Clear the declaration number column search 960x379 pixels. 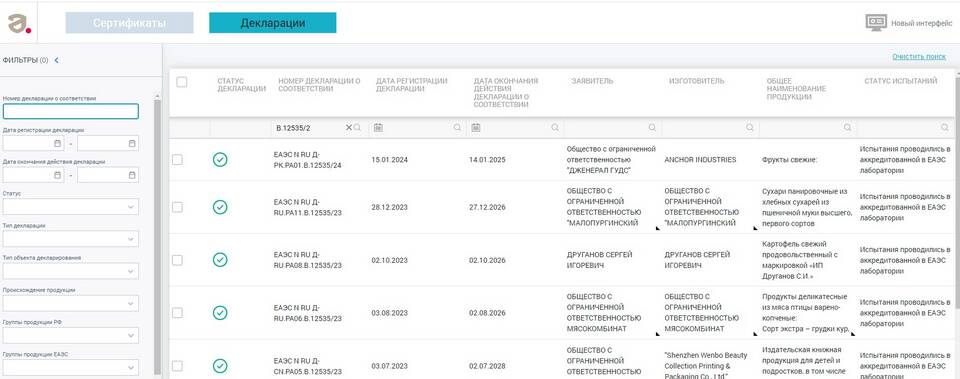[349, 127]
